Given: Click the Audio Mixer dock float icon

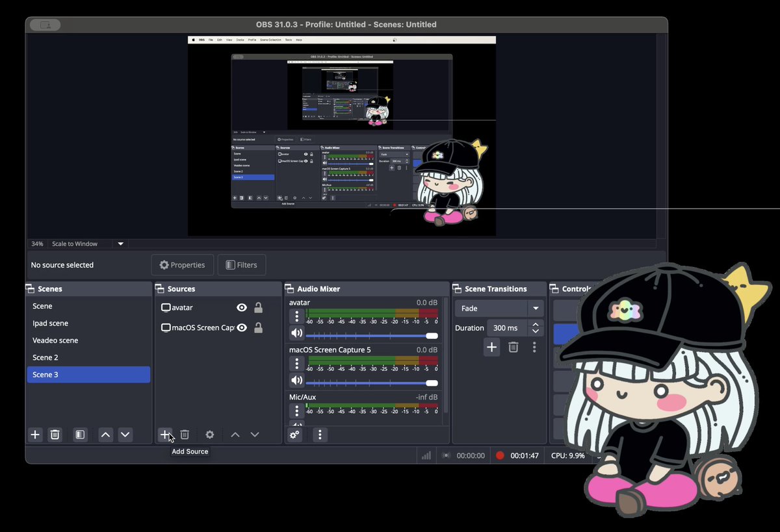Looking at the screenshot, I should click(x=290, y=288).
